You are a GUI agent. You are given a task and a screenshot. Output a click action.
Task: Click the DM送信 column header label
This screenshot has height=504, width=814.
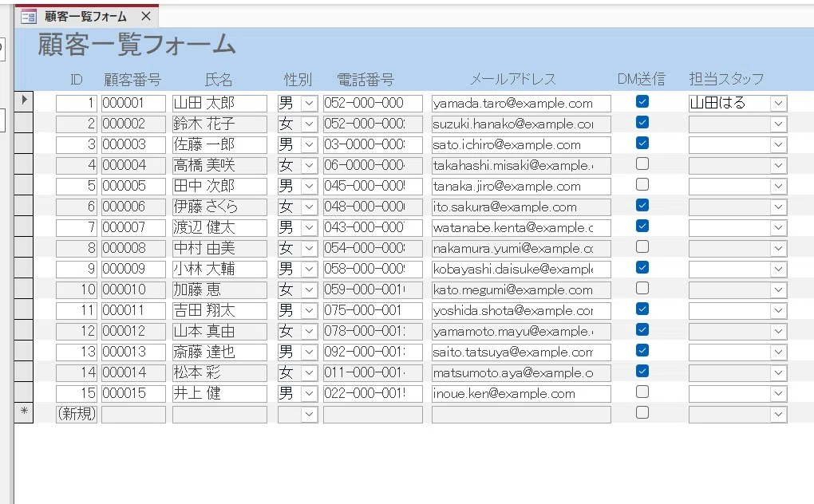[x=641, y=79]
